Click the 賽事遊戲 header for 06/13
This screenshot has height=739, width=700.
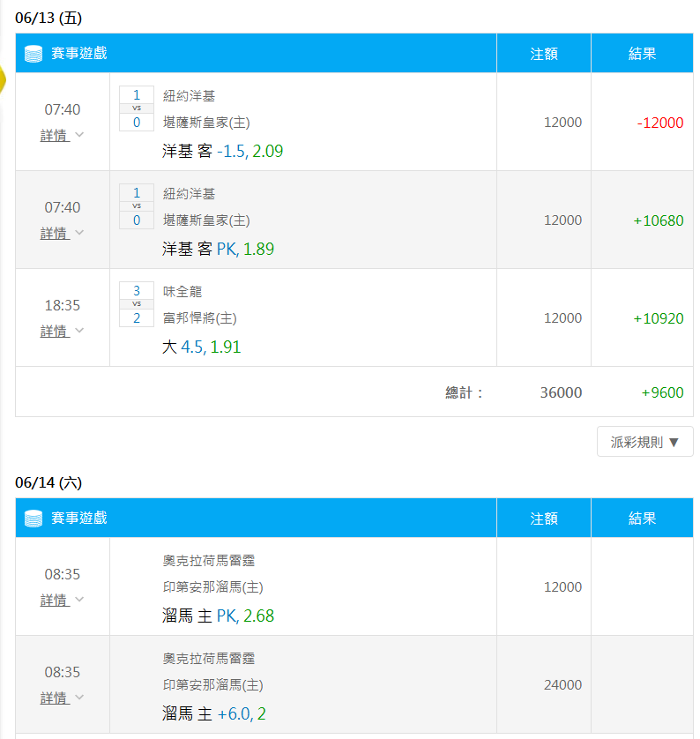(x=79, y=53)
